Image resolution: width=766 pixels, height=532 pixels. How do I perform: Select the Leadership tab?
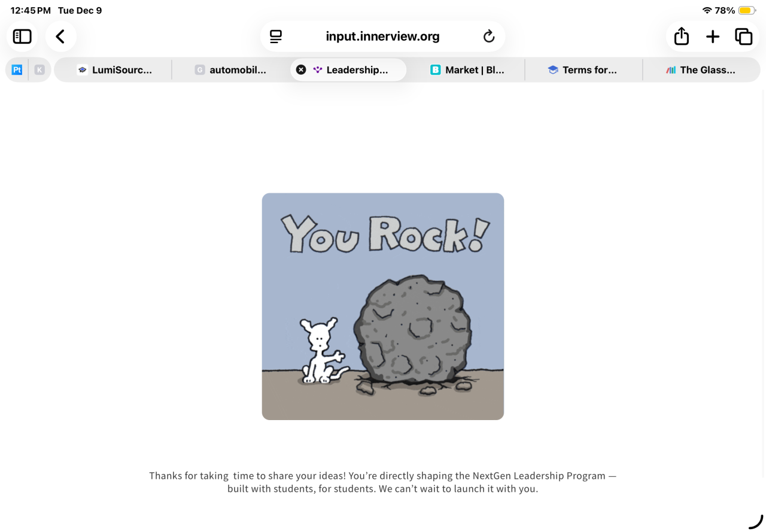click(348, 70)
